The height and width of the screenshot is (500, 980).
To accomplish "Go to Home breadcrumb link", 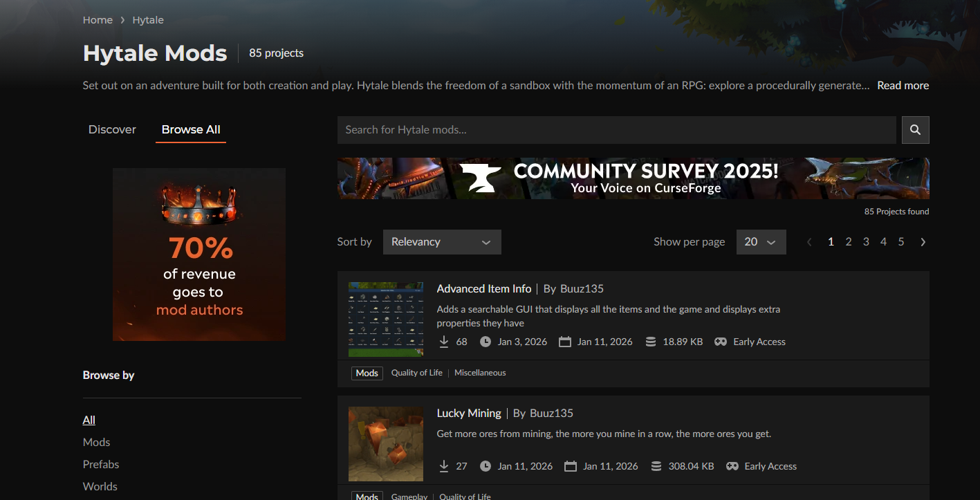I will click(x=98, y=20).
